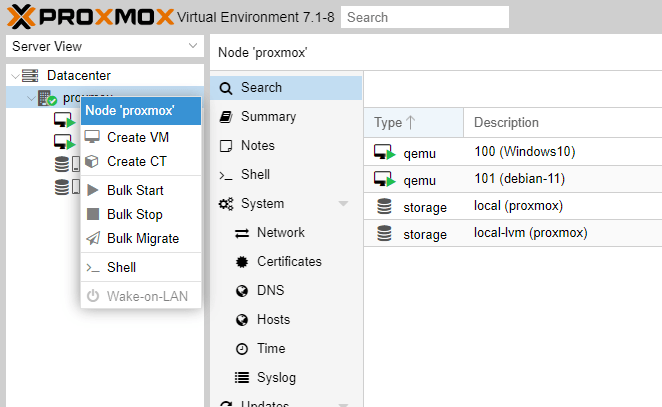Collapse the Datacenter tree node
Viewport: 662px width, 407px height.
click(14, 76)
